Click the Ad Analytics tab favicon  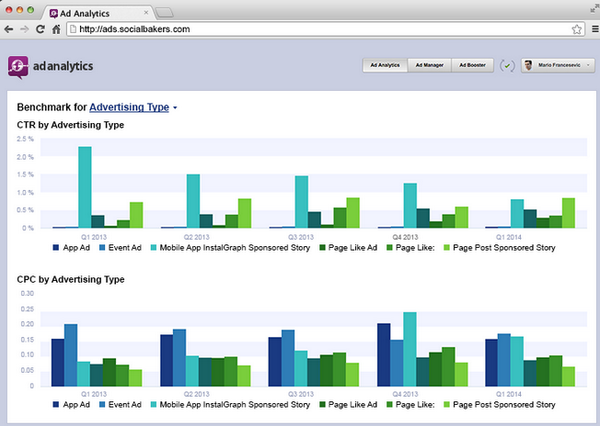pyautogui.click(x=54, y=14)
